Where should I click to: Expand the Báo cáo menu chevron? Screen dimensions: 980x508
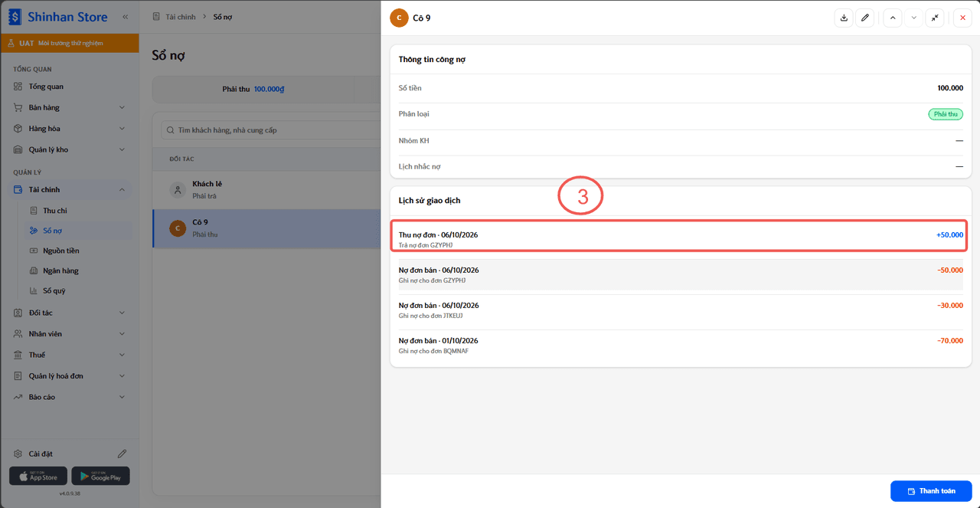pyautogui.click(x=122, y=397)
